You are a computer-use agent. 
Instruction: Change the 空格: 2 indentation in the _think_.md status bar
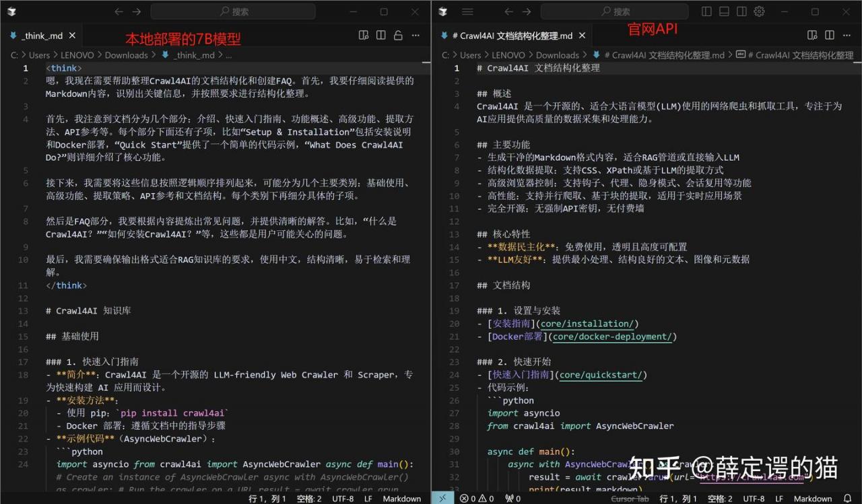(309, 499)
